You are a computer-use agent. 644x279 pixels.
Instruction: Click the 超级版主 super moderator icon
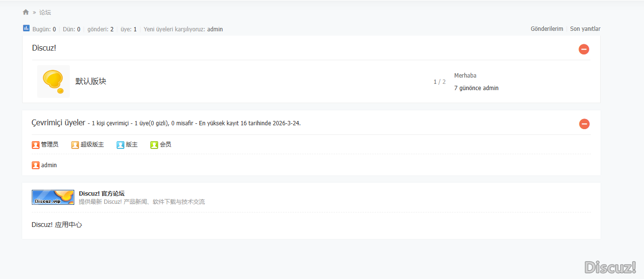pos(75,145)
